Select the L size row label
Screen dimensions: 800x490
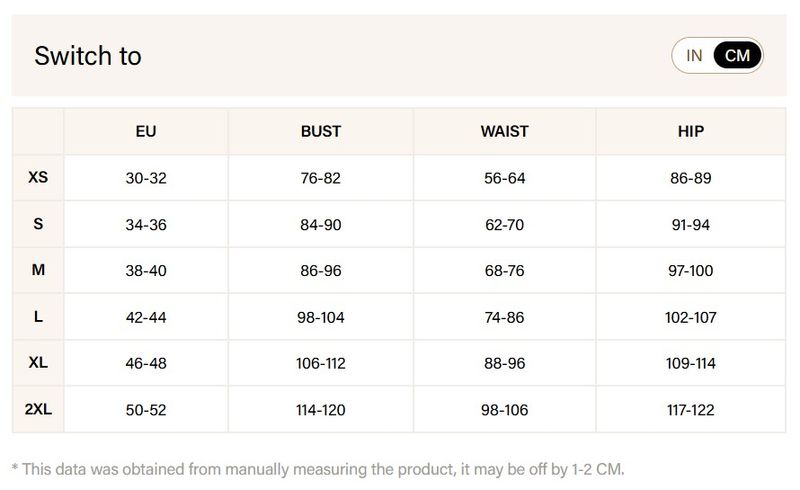[38, 317]
